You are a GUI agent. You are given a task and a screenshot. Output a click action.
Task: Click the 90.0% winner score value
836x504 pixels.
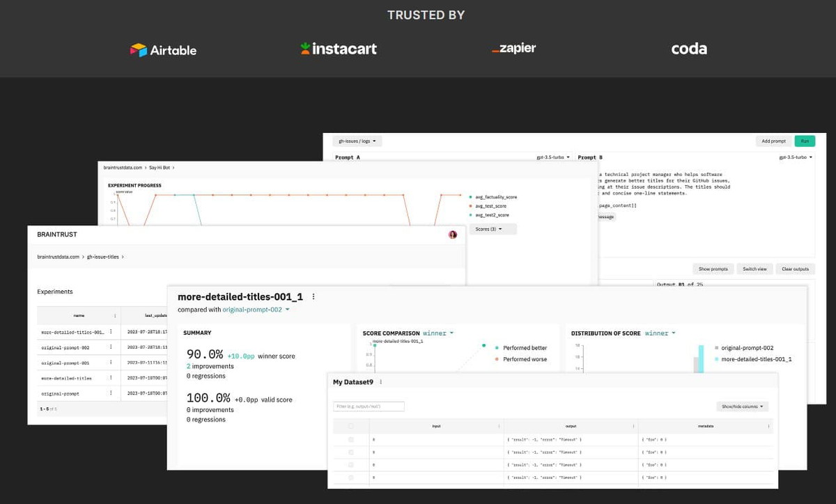[205, 354]
